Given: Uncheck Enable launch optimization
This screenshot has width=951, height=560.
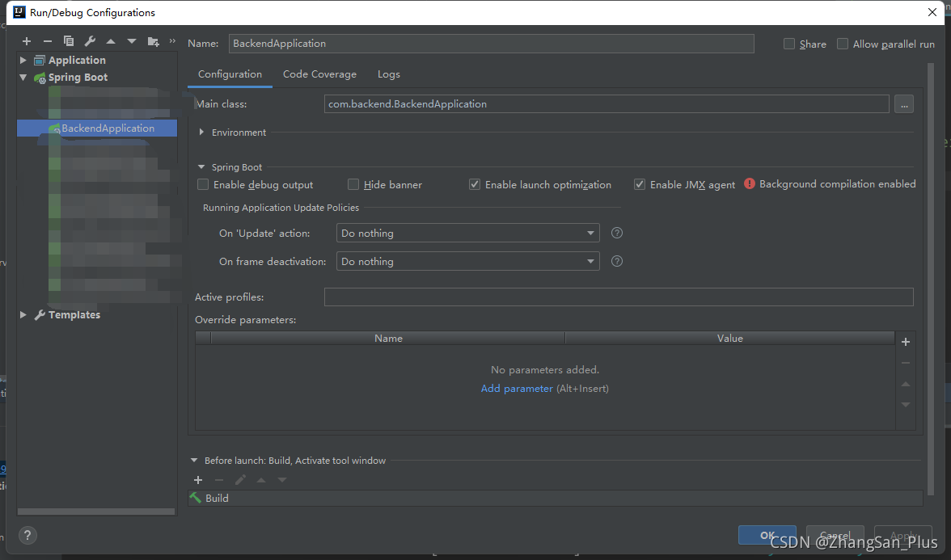Looking at the screenshot, I should [474, 184].
